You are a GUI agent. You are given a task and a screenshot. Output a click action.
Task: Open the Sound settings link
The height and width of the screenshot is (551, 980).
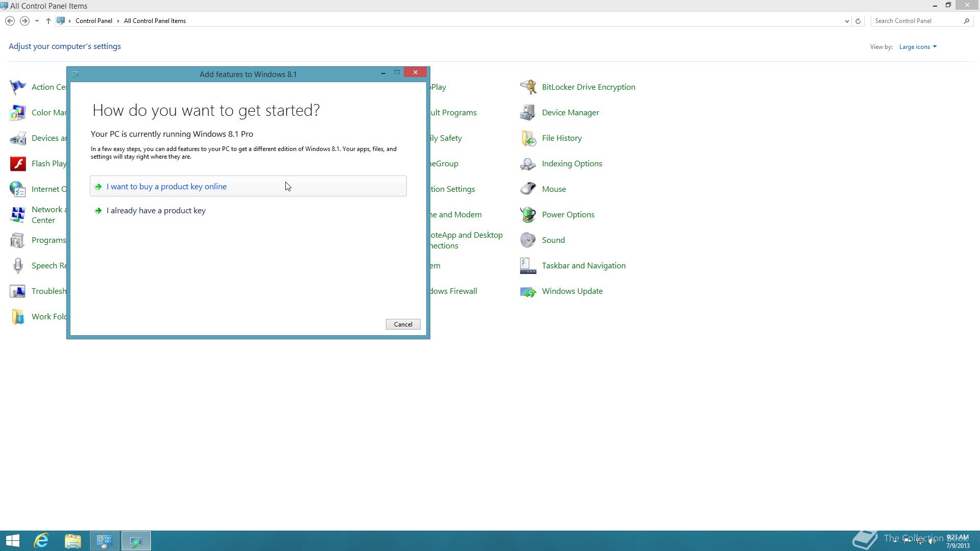coord(553,240)
